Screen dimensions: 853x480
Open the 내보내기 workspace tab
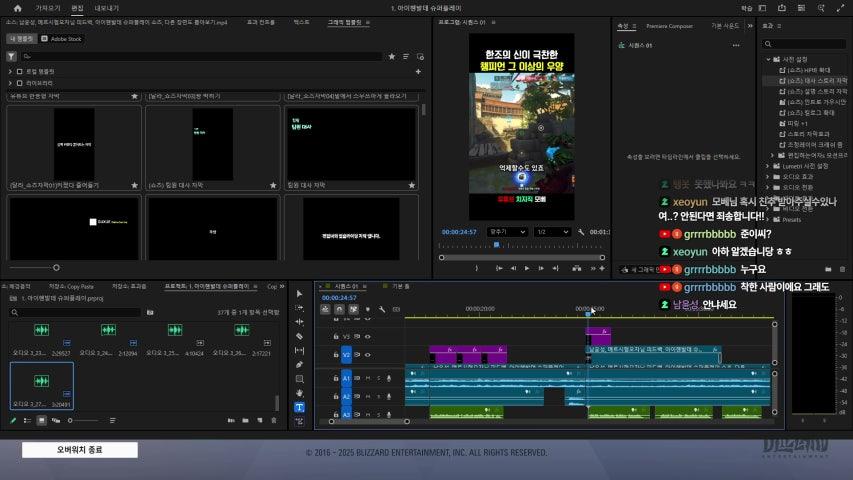tap(106, 7)
